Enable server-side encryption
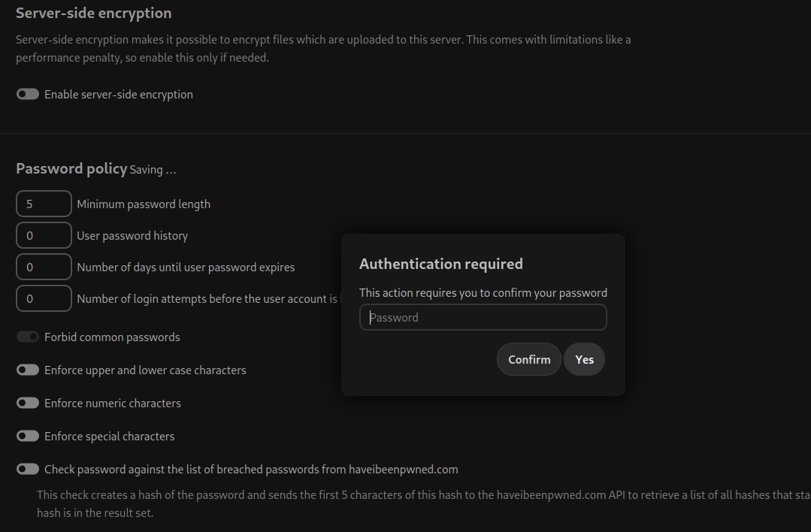This screenshot has height=532, width=811. click(27, 94)
